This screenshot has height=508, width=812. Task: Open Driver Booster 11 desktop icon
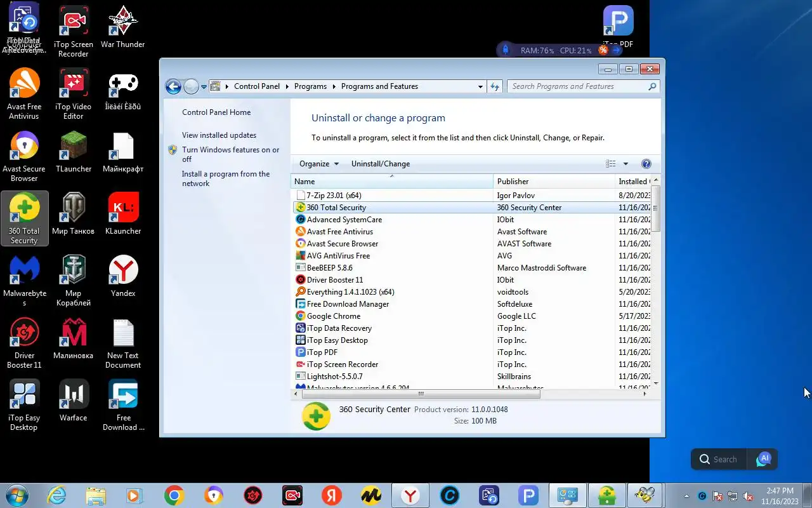24,343
